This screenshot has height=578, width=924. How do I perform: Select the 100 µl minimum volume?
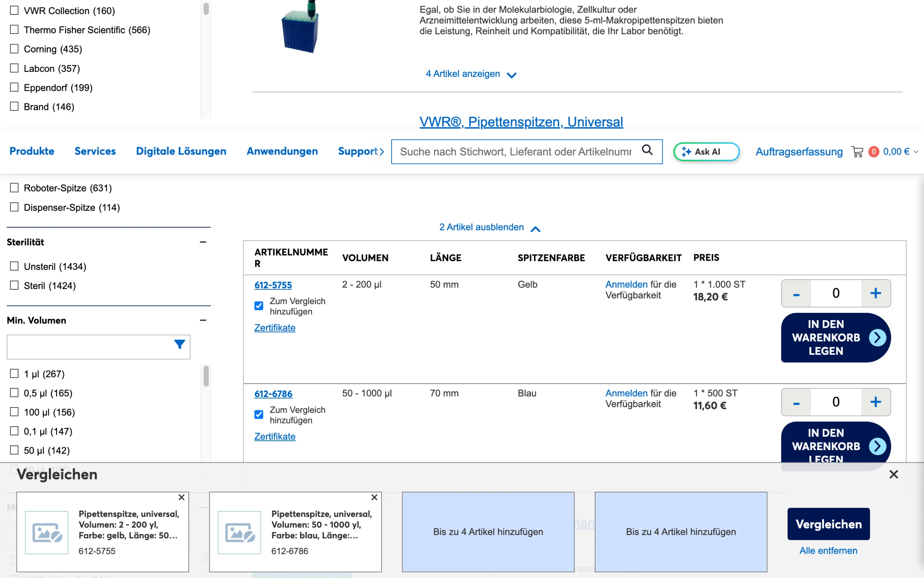[14, 412]
